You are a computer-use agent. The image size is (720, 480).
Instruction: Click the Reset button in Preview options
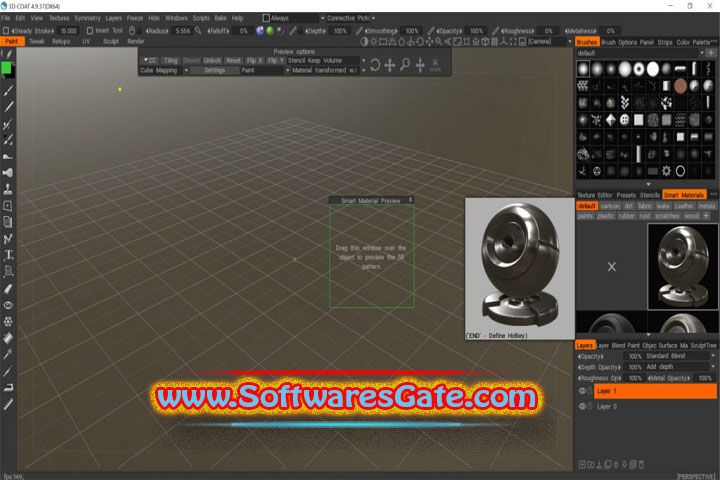click(x=233, y=61)
